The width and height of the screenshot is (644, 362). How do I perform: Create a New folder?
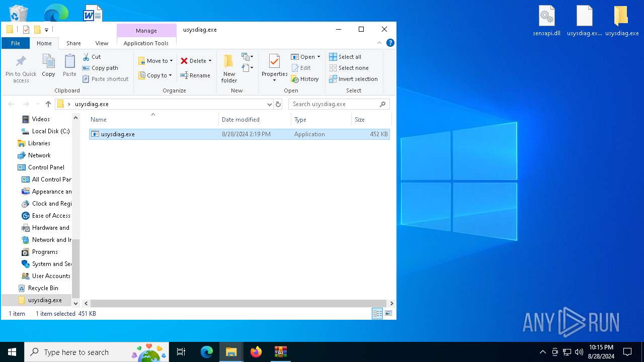[229, 68]
